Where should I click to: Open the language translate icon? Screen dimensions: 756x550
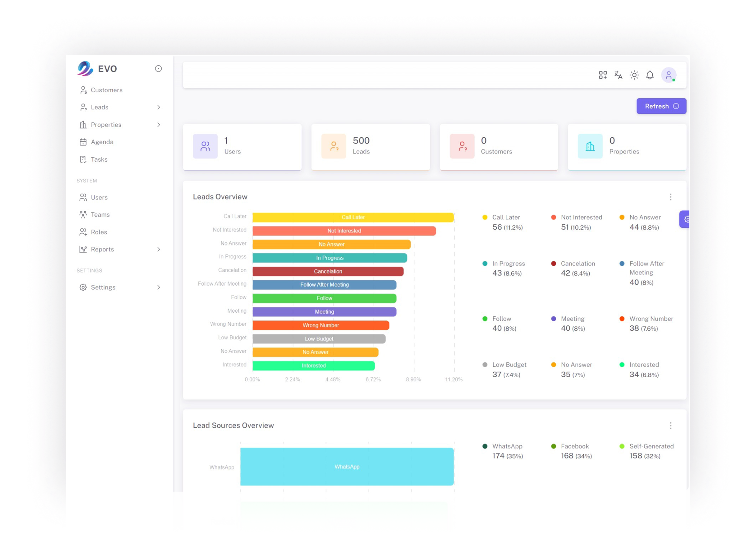[x=618, y=75]
